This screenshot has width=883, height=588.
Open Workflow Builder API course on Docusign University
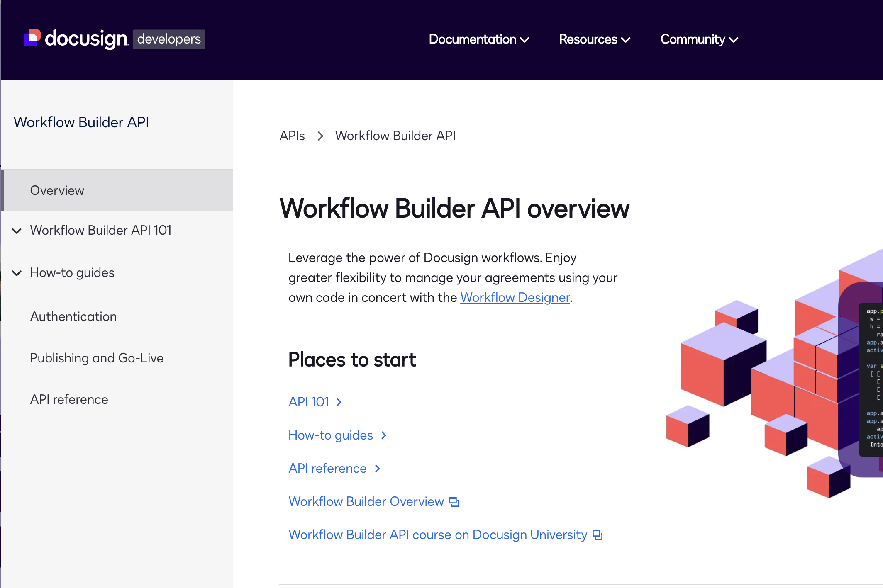438,535
